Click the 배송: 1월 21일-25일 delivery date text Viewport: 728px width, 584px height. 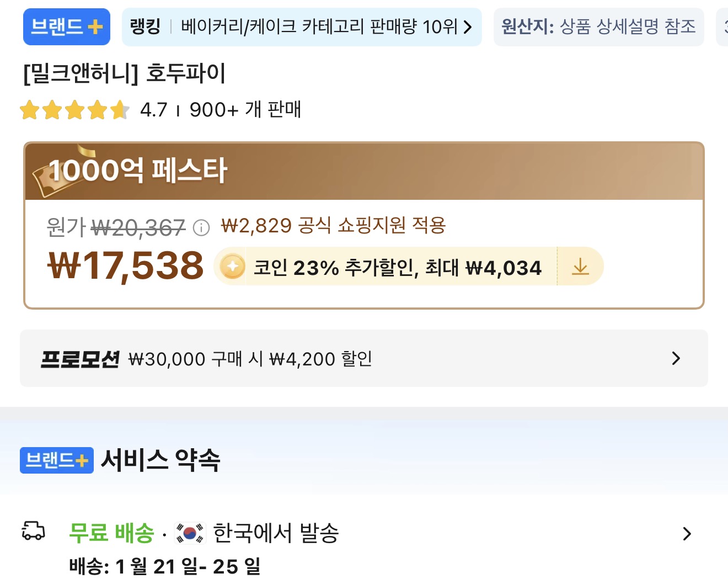(x=163, y=565)
